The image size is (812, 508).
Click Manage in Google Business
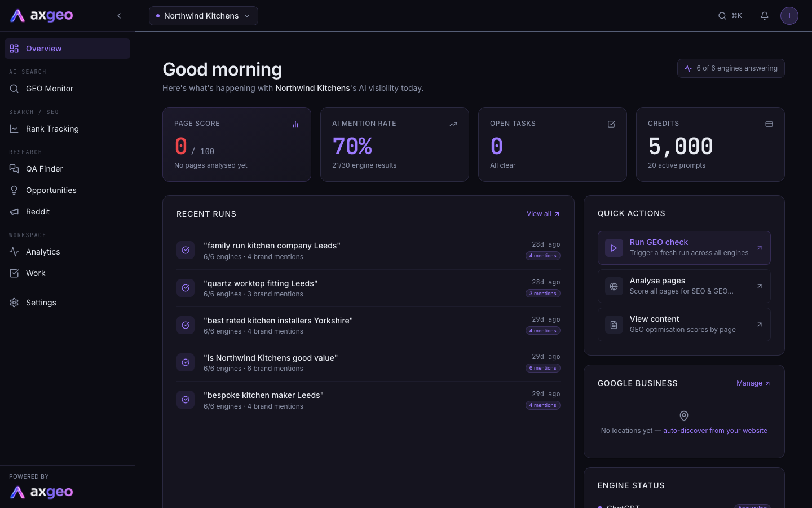753,383
